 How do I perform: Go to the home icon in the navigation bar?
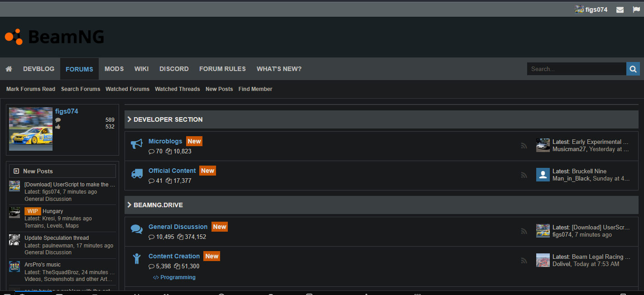pos(9,69)
